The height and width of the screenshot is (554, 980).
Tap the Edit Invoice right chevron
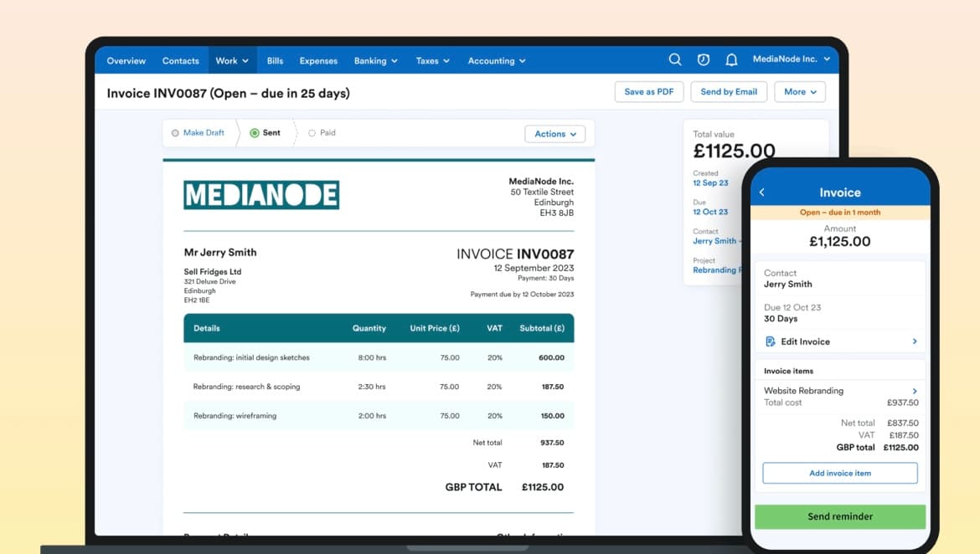click(914, 341)
